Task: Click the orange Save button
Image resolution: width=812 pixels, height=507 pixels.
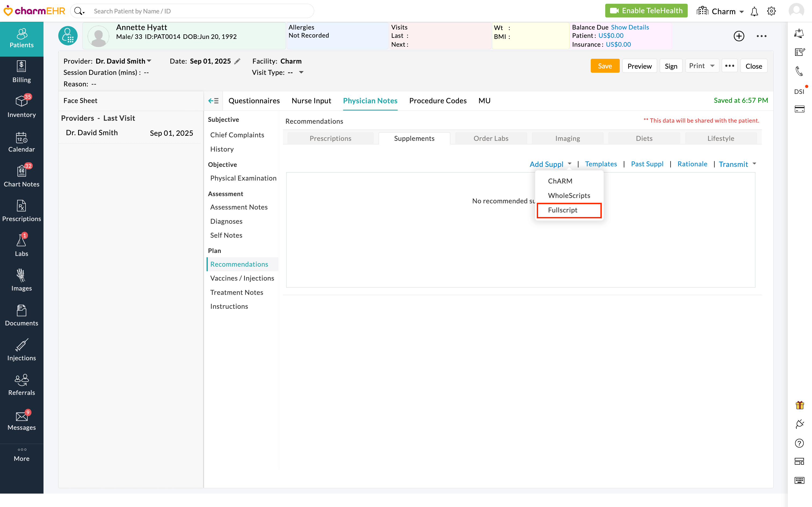Action: point(605,66)
